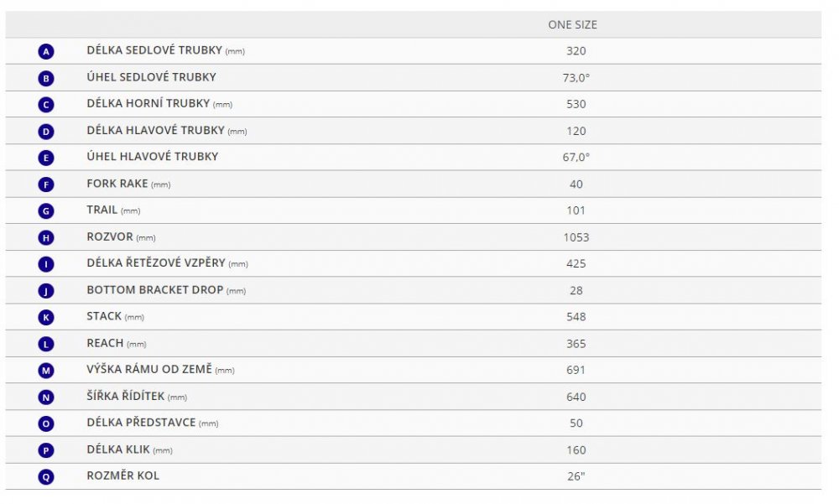This screenshot has height=504, width=839.
Task: Click the Q icon beside Rozměr kol
Action: 46,476
